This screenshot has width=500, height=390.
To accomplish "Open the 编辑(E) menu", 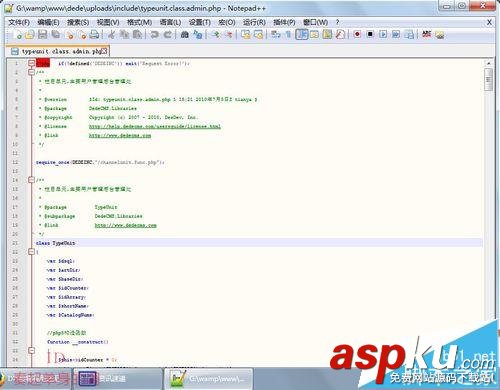I will [x=48, y=22].
